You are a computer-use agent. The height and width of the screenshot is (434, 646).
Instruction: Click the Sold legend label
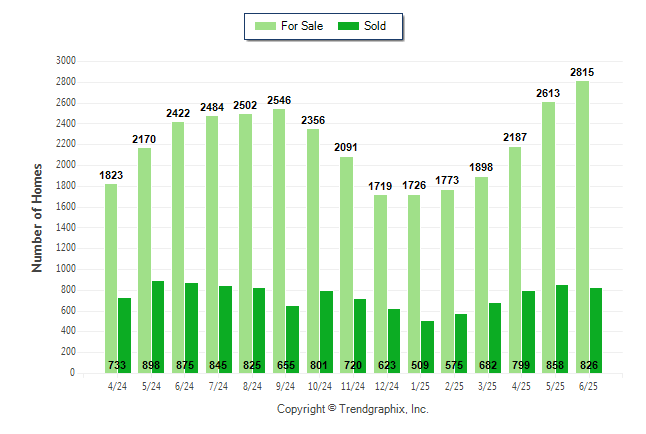(x=375, y=26)
